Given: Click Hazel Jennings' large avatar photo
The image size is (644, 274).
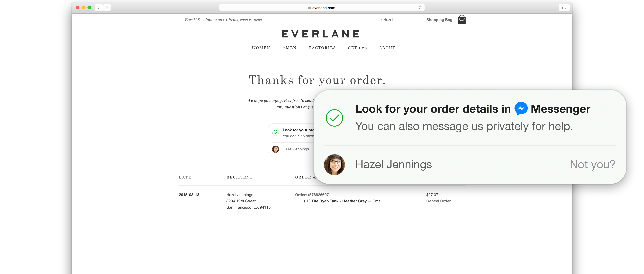Looking at the screenshot, I should click(x=334, y=165).
